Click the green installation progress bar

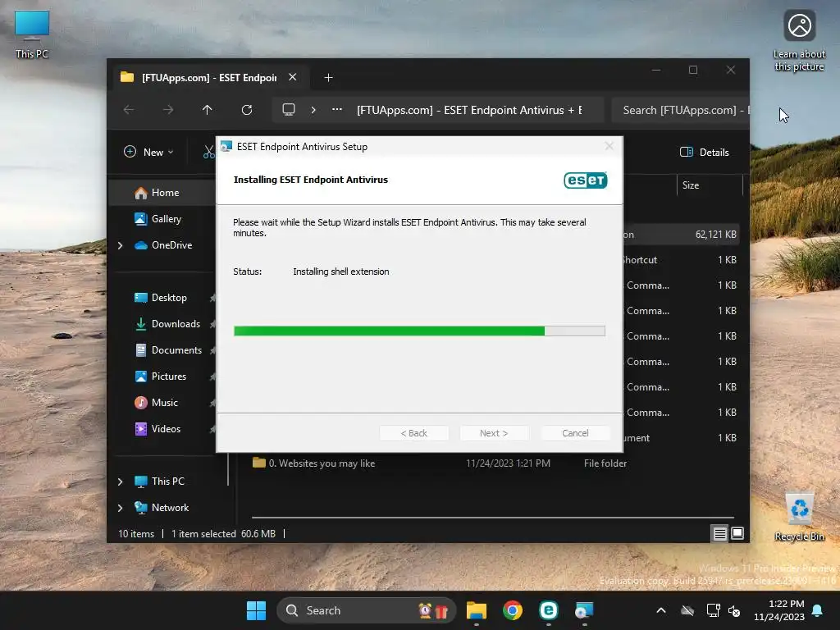(419, 331)
